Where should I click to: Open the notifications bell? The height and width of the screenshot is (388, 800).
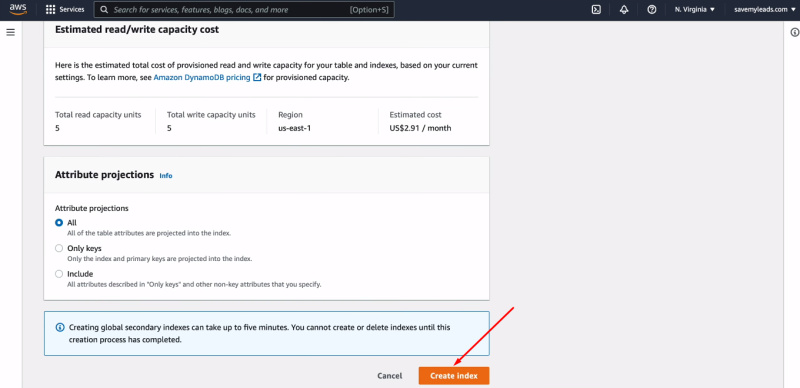click(624, 10)
